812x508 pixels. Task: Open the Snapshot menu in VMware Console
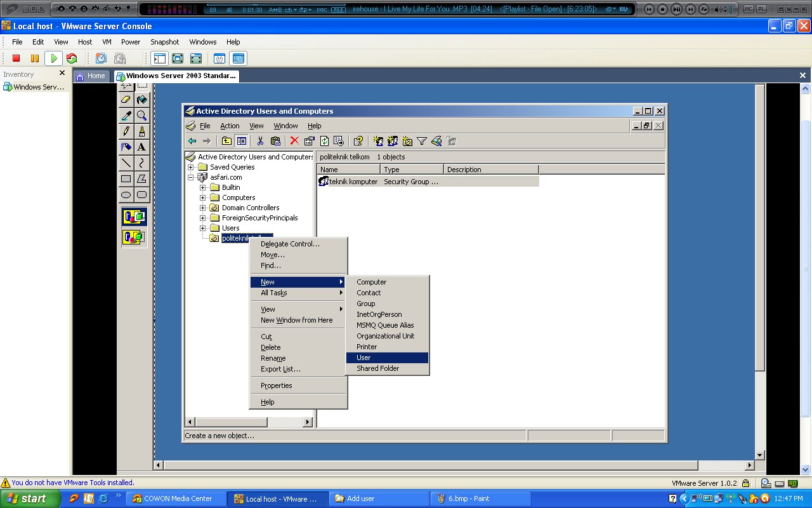[164, 42]
